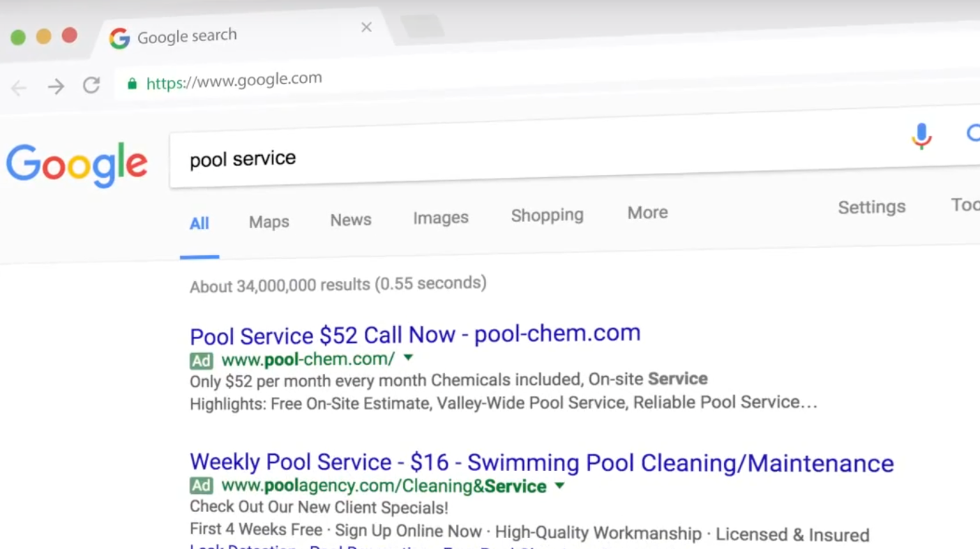Click the green macOS window button
Screen dimensions: 980x549
[18, 37]
